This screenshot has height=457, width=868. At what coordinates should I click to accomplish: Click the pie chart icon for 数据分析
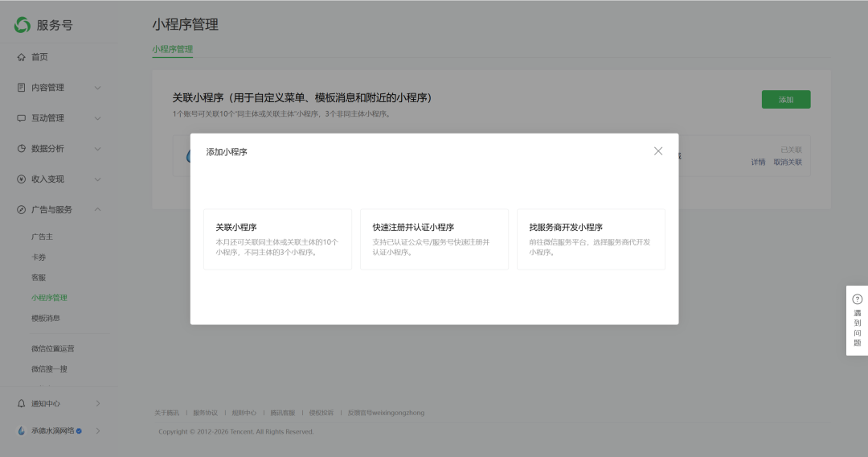click(x=21, y=149)
